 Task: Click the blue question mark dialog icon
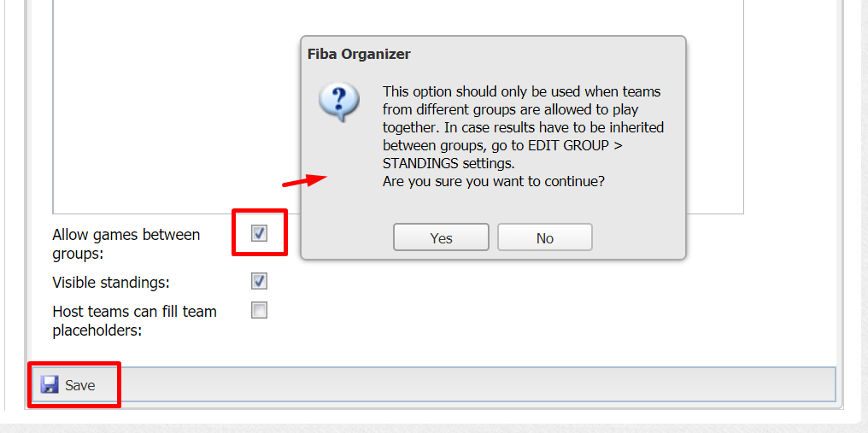tap(339, 102)
